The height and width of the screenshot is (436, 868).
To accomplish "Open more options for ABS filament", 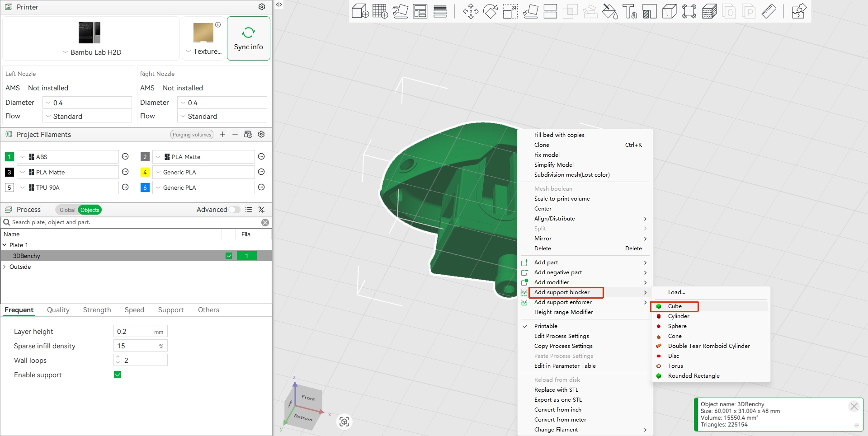I will coord(126,156).
